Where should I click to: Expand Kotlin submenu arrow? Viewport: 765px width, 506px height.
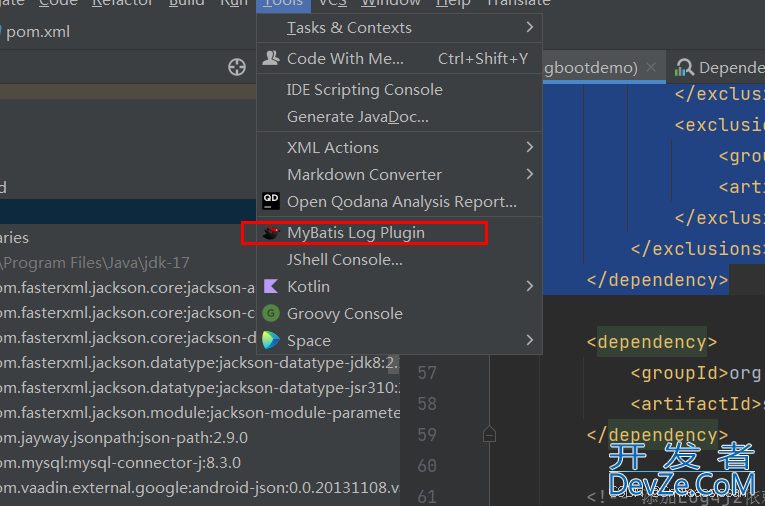coord(530,286)
